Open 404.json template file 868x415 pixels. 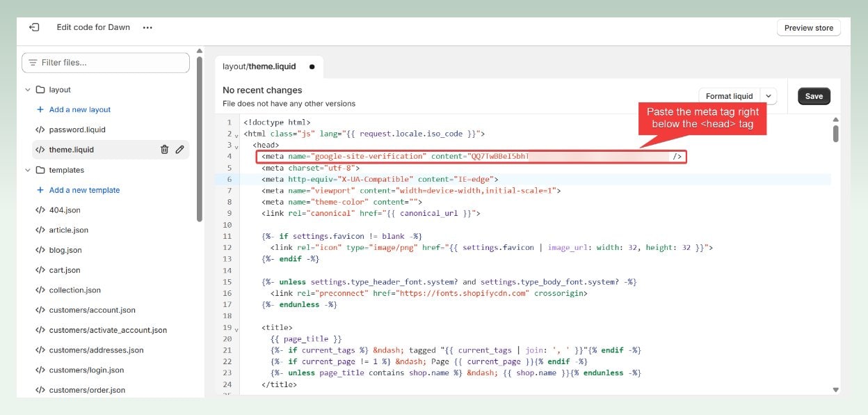click(65, 210)
